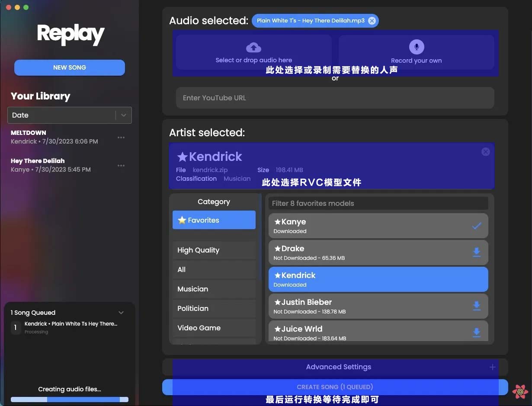Click the upload cloud icon
Screen dimensions: 532x406
[253, 47]
